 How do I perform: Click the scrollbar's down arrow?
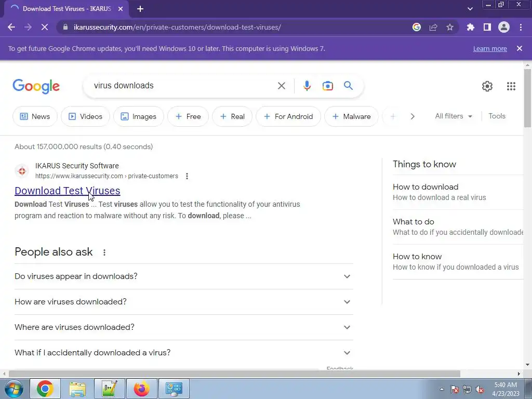(527, 365)
